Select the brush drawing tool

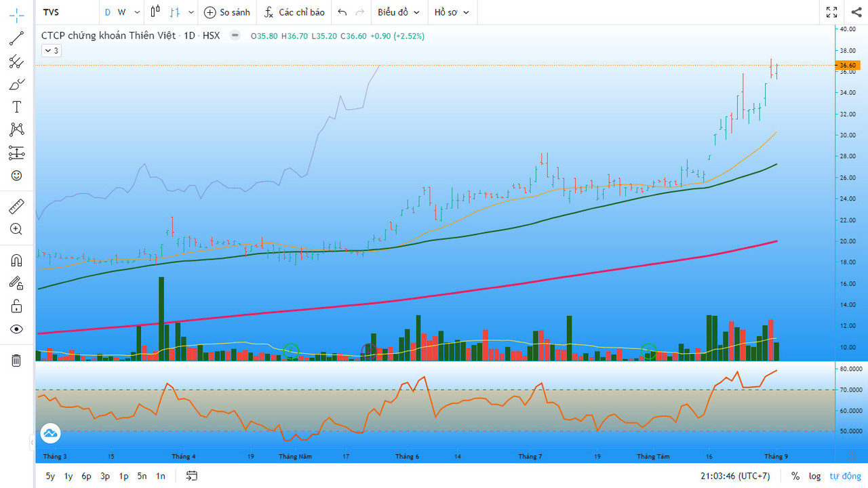(x=16, y=85)
